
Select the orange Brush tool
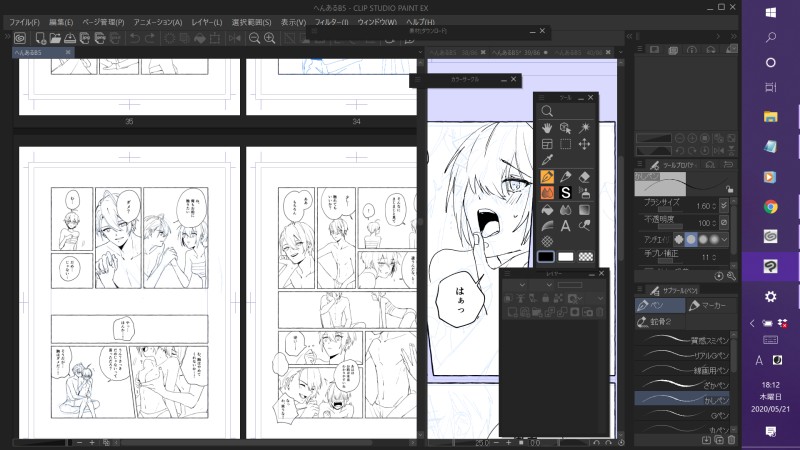click(547, 193)
